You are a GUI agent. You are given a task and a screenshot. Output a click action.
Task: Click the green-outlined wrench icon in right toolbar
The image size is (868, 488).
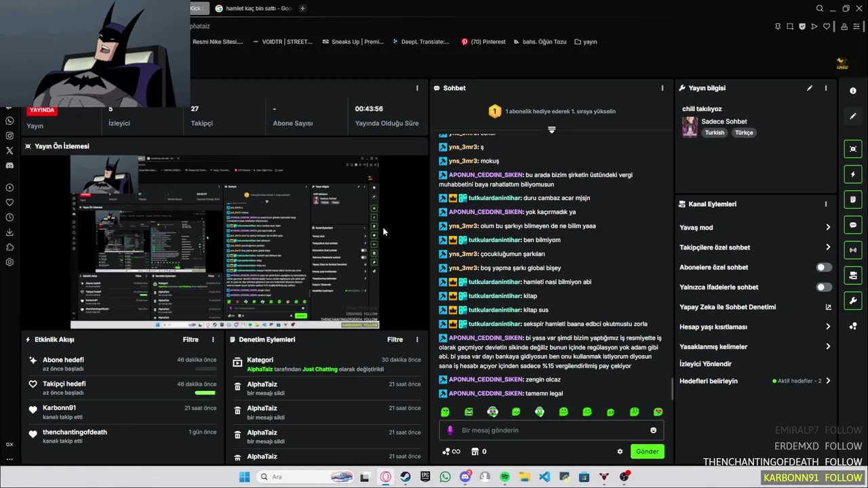click(x=853, y=301)
